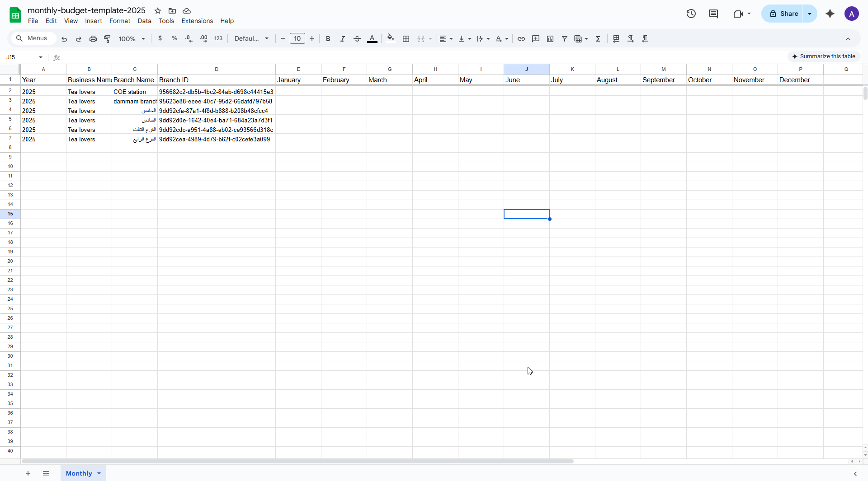Open the Monthly sheet tab menu
The width and height of the screenshot is (868, 481).
[99, 473]
